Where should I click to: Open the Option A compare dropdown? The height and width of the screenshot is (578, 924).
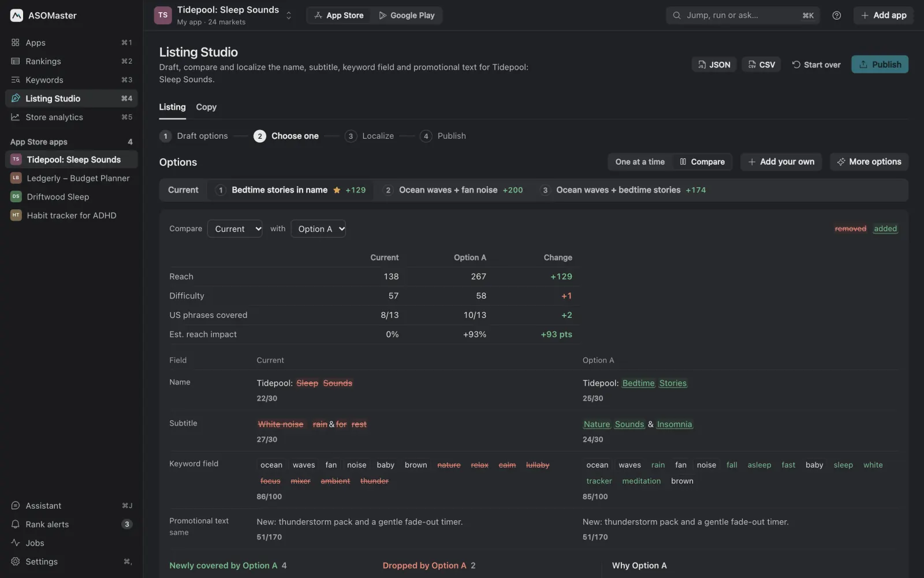[x=318, y=229]
